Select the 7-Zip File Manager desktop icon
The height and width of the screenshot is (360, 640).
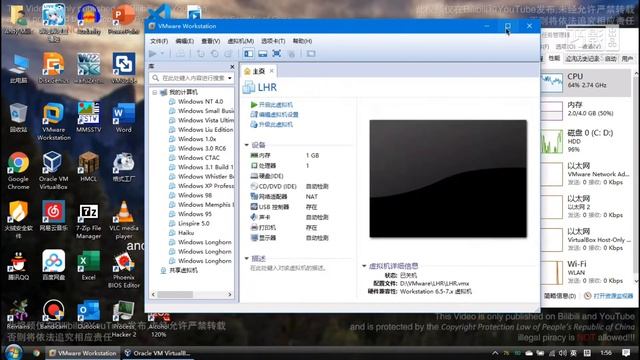click(x=89, y=221)
